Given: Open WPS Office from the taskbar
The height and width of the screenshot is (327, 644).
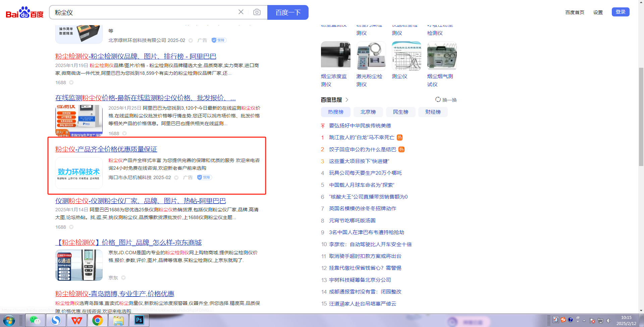Looking at the screenshot, I should [x=77, y=320].
